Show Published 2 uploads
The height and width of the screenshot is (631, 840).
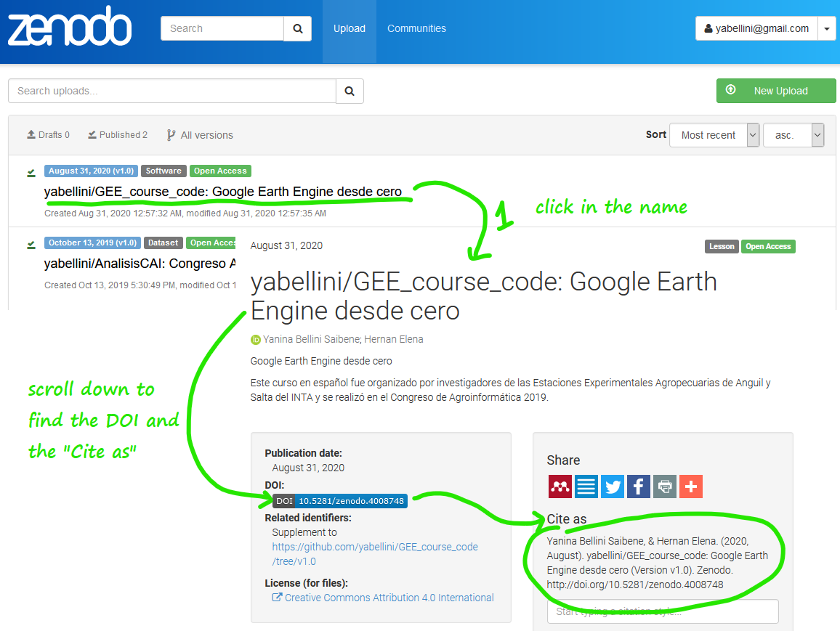click(x=118, y=135)
